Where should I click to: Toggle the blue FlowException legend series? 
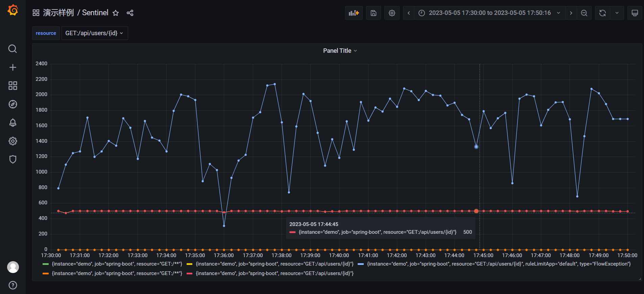[x=499, y=264]
